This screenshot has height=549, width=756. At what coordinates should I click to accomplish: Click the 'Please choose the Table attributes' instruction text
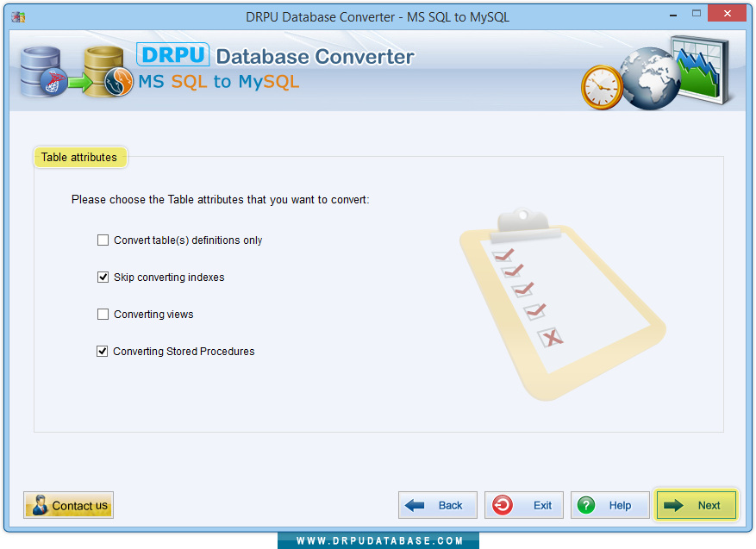tap(221, 200)
